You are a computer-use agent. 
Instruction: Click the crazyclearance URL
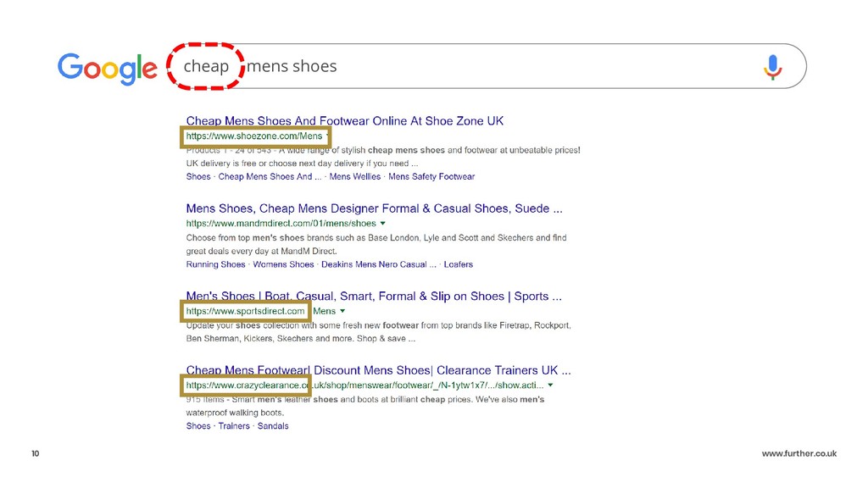(364, 385)
